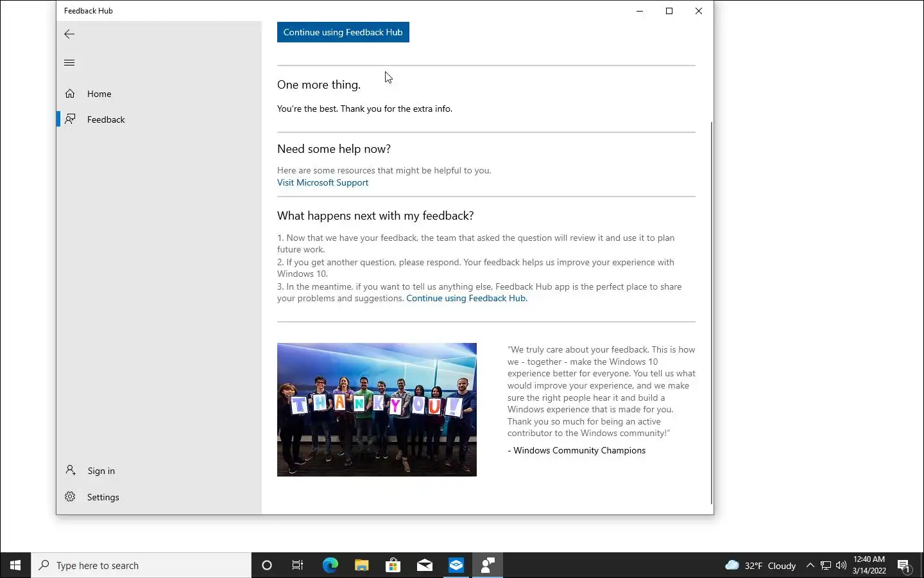Viewport: 924px width, 578px height.
Task: Click the Thank You team photo
Action: tap(377, 410)
